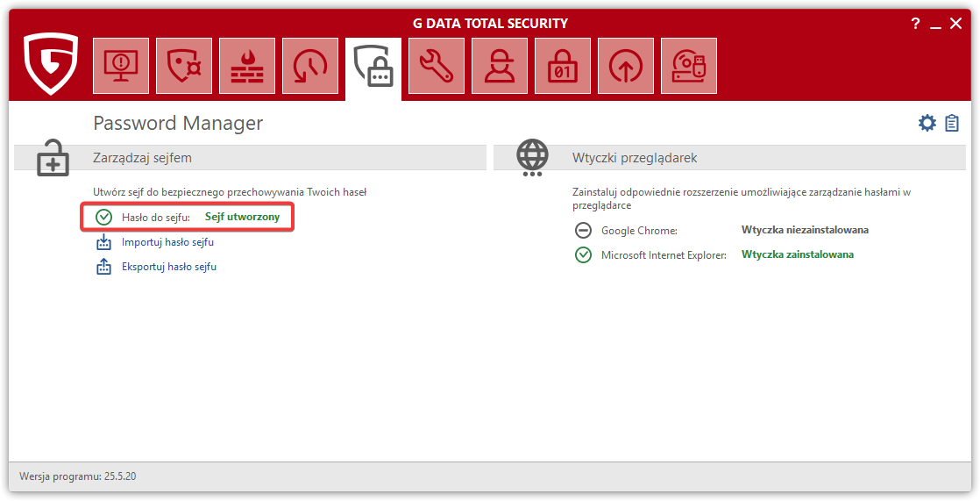The height and width of the screenshot is (501, 980).
Task: Click the help question mark
Action: tap(915, 24)
